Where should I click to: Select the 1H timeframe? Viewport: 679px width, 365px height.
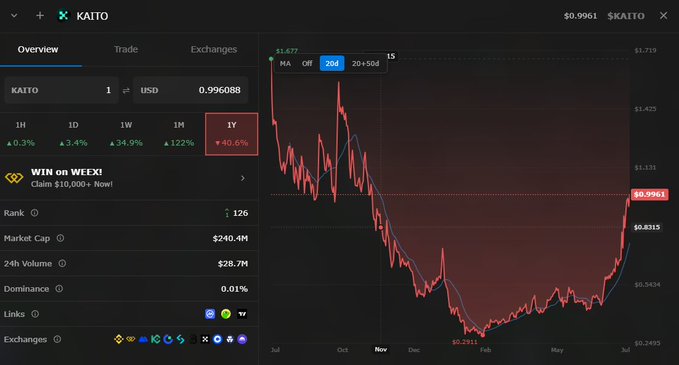[20, 134]
